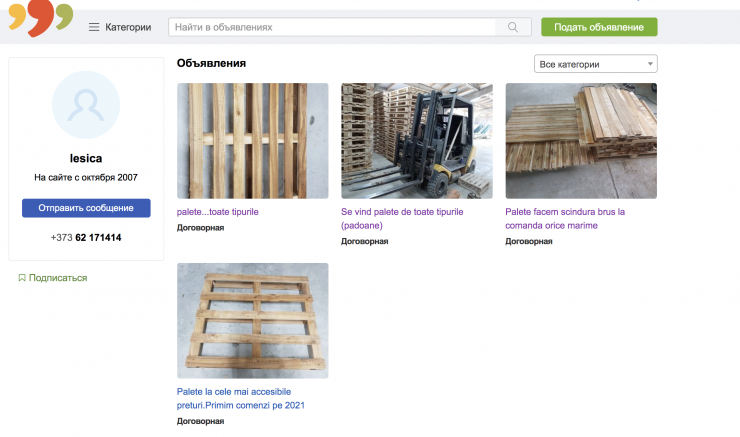
Task: Click the Подать объявление button
Action: click(599, 27)
